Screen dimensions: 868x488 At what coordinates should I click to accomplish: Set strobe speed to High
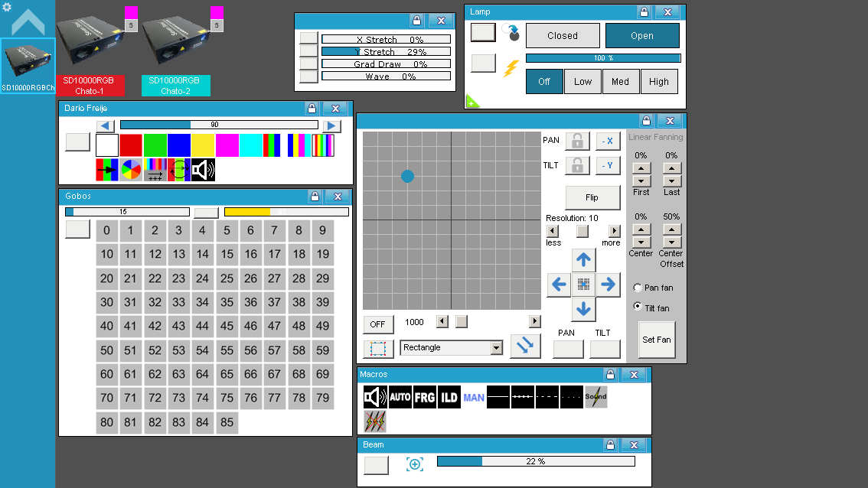[x=659, y=81]
